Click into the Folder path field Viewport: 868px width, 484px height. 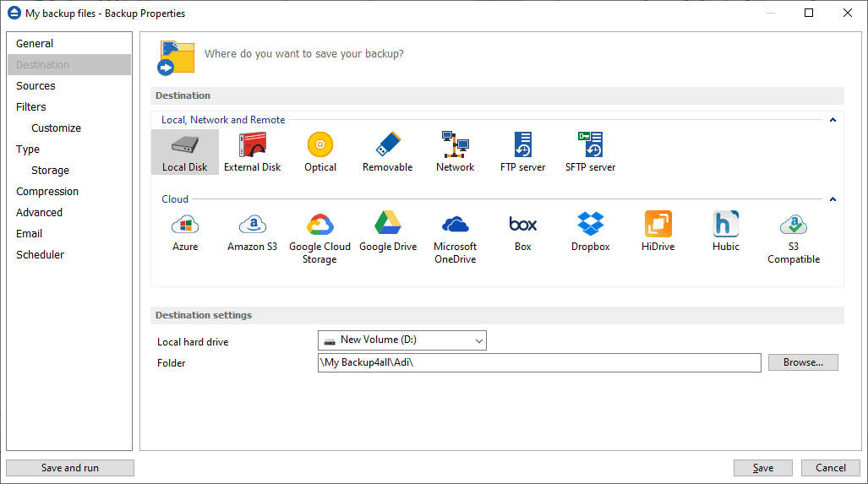[x=539, y=363]
